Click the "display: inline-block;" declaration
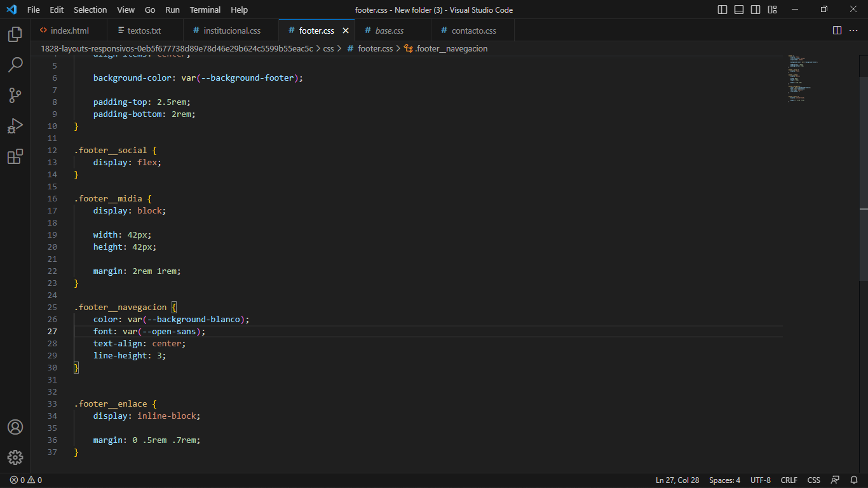 tap(147, 416)
